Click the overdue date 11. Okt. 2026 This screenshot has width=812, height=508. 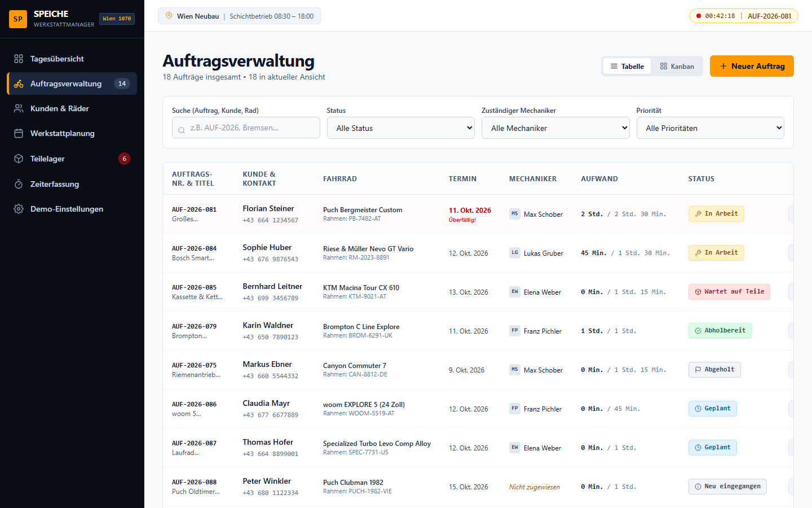pos(470,210)
